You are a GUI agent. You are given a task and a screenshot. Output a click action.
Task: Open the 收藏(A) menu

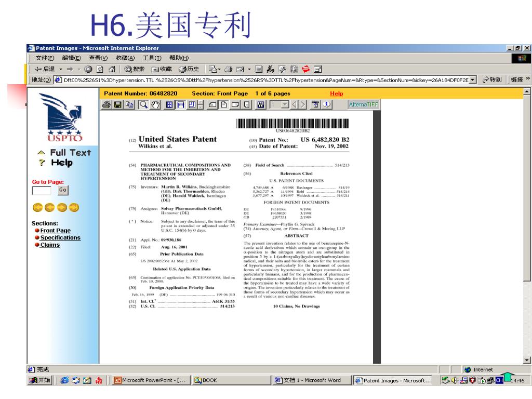(x=125, y=58)
